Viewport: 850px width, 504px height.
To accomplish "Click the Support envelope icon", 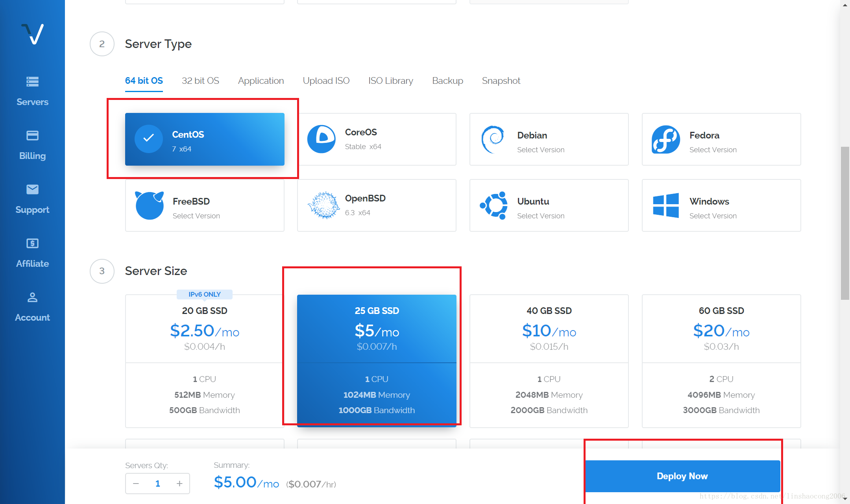I will (x=32, y=190).
